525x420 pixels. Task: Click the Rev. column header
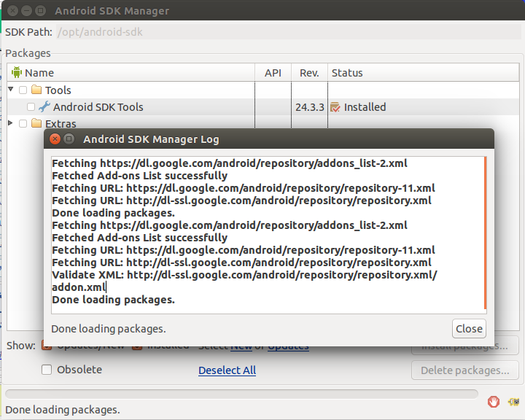(309, 72)
